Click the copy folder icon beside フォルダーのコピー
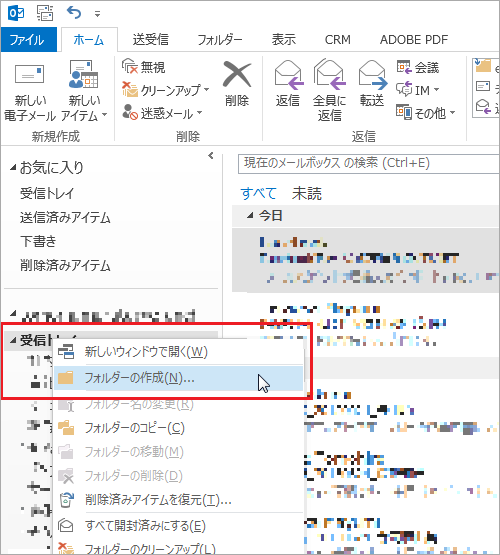 click(x=66, y=428)
